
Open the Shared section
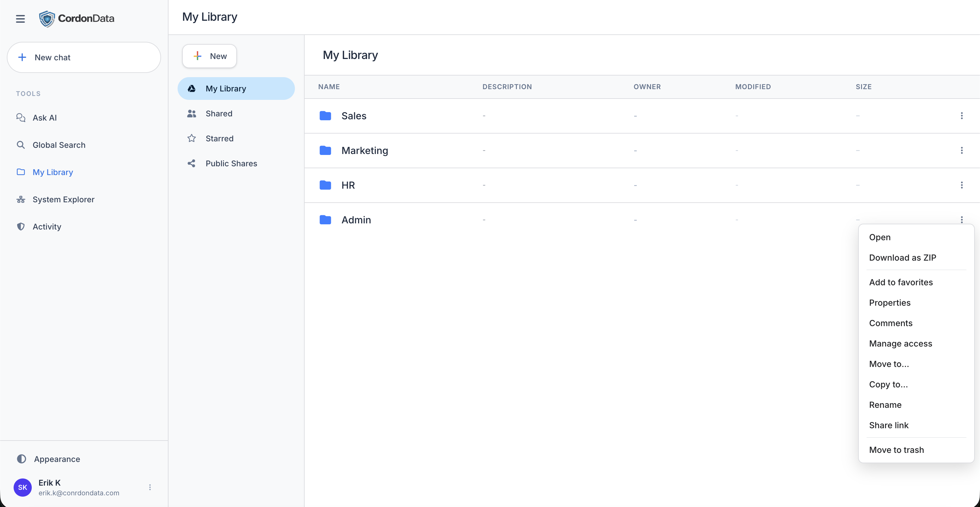(x=219, y=113)
